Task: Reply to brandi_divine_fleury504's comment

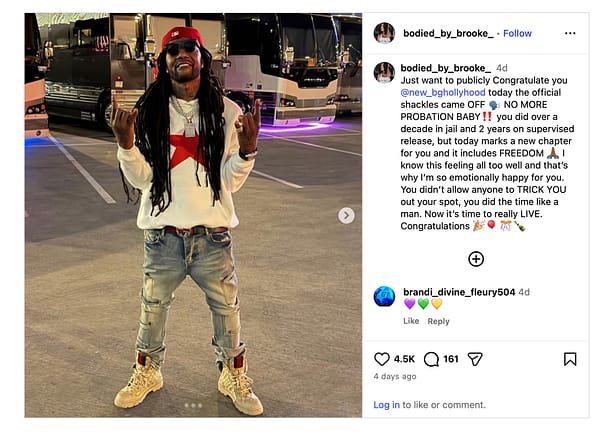Action: coord(438,321)
